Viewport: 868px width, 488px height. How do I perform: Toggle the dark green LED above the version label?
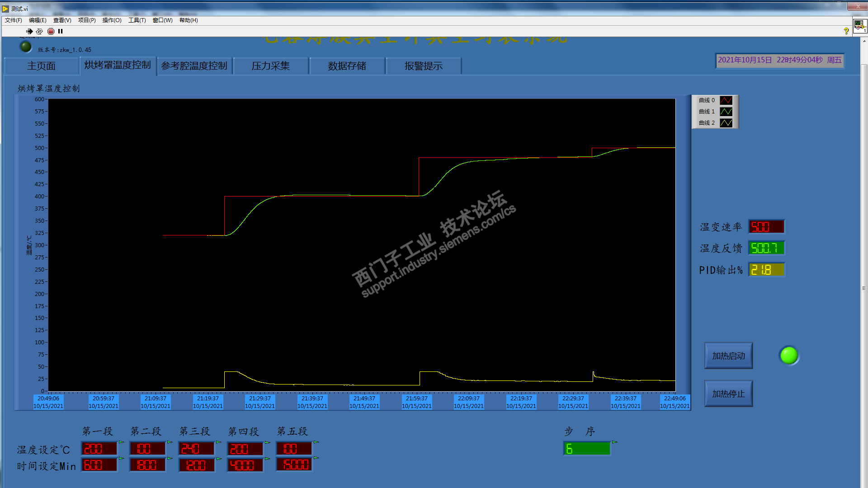26,47
